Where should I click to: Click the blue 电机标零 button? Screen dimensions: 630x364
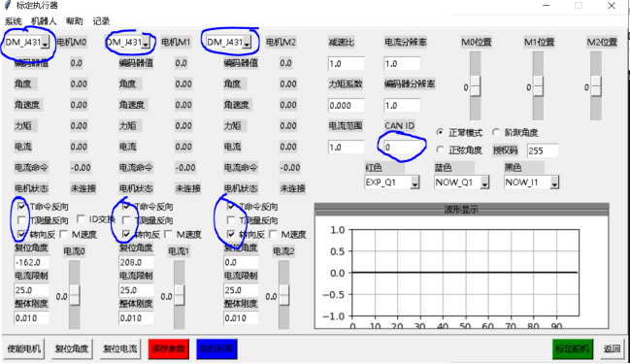(216, 348)
